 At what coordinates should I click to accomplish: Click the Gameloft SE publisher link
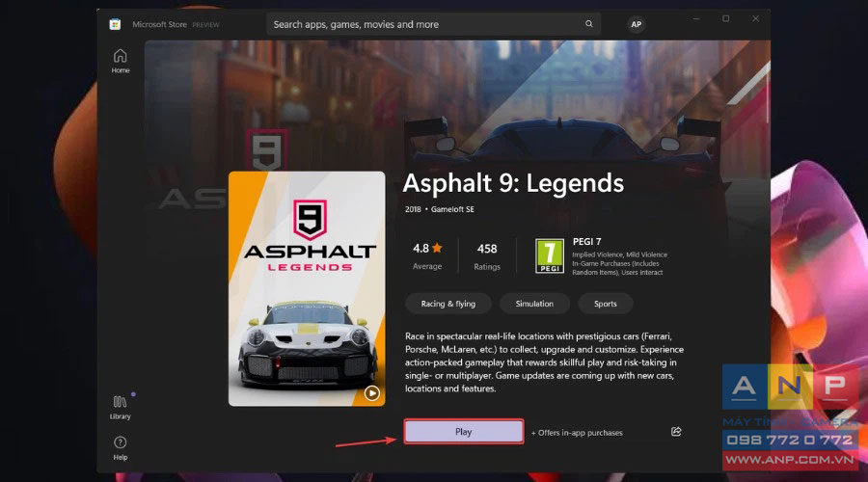point(452,209)
